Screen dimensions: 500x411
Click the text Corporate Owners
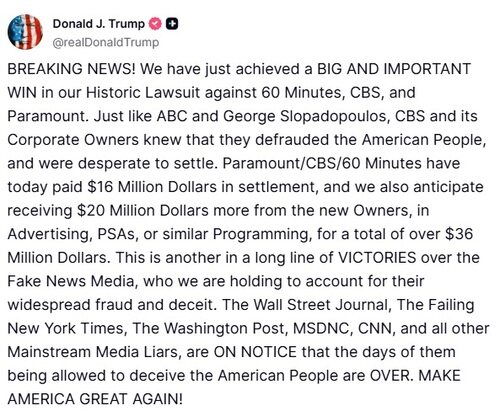[x=73, y=140]
